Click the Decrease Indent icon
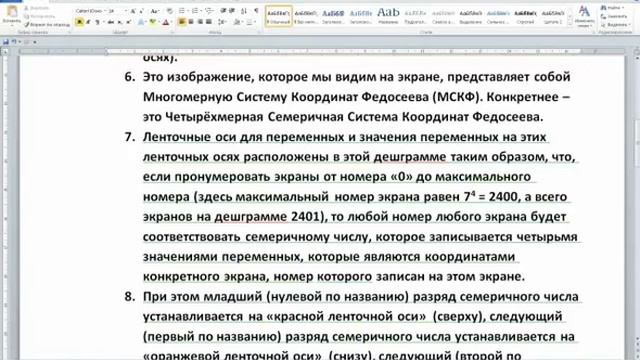640x360 pixels. pos(224,11)
